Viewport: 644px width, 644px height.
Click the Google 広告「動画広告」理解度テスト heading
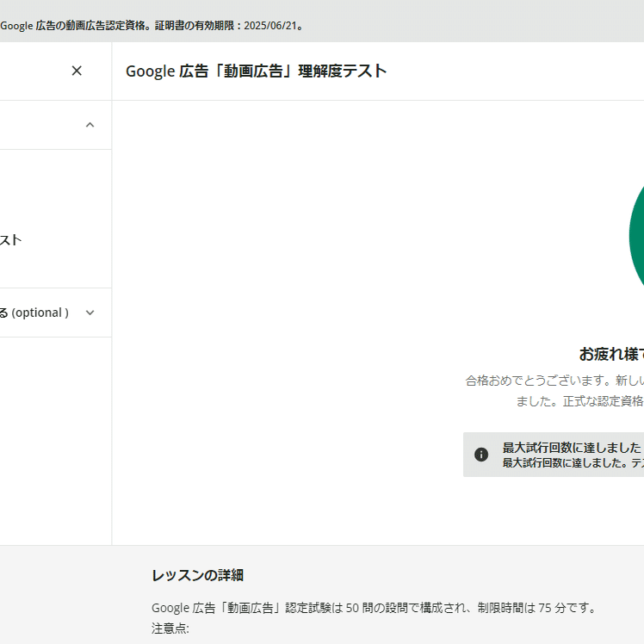pyautogui.click(x=257, y=71)
